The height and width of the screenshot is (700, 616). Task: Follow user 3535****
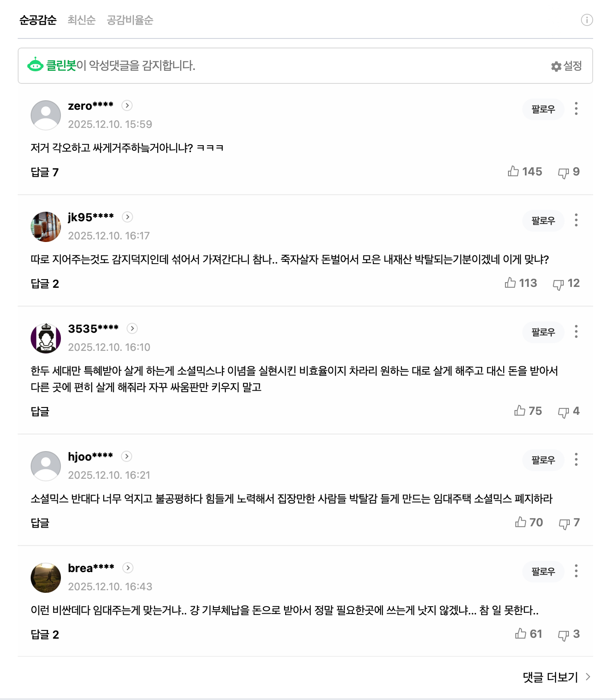543,332
